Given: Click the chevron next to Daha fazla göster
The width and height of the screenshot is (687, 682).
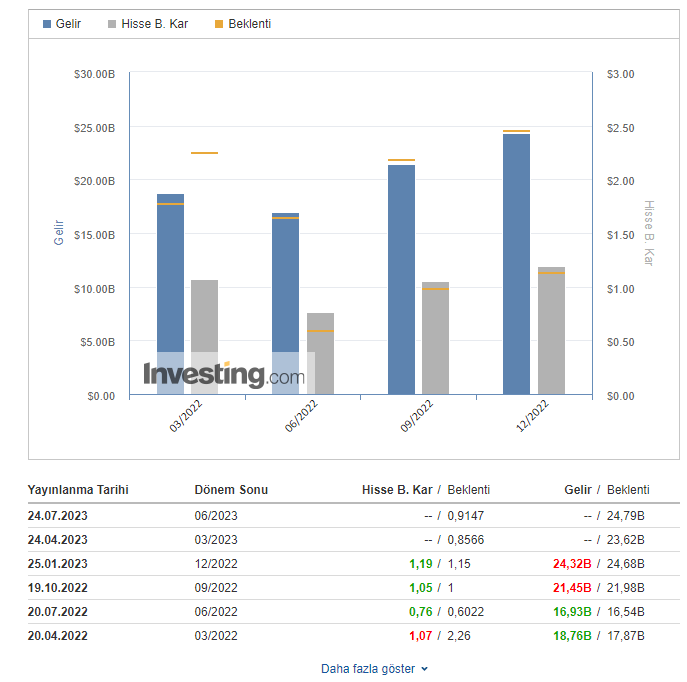Looking at the screenshot, I should click(425, 669).
